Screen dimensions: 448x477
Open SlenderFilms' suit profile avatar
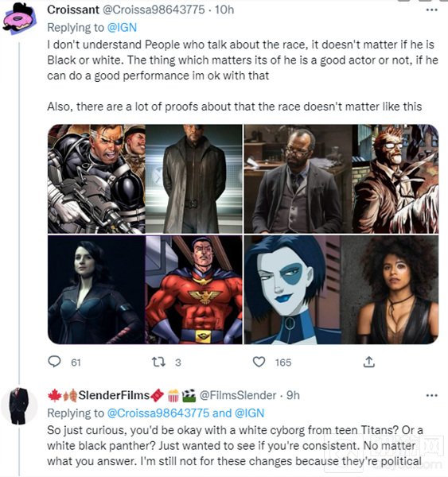coord(19,405)
